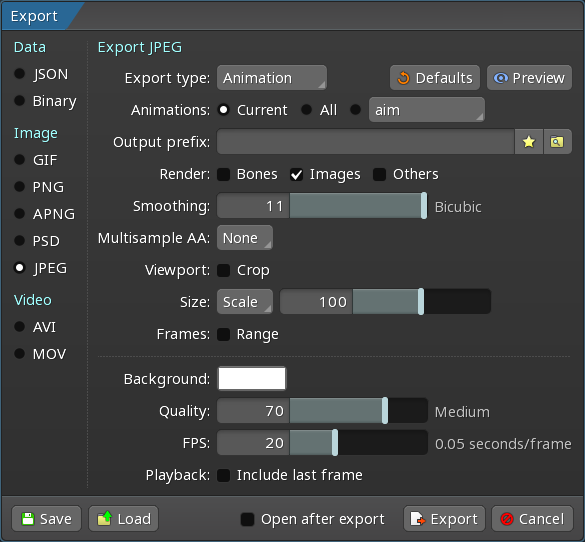585x542 pixels.
Task: Click the Preview eye button
Action: pyautogui.click(x=529, y=78)
